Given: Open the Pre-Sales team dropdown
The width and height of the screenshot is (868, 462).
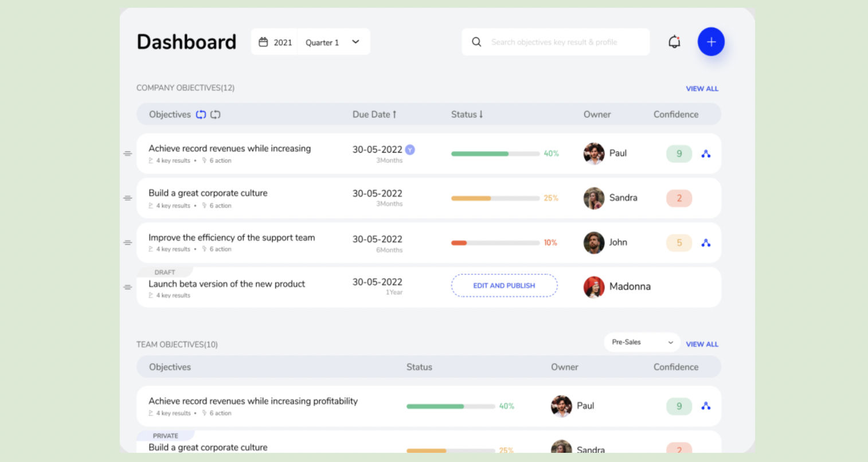Looking at the screenshot, I should point(642,342).
